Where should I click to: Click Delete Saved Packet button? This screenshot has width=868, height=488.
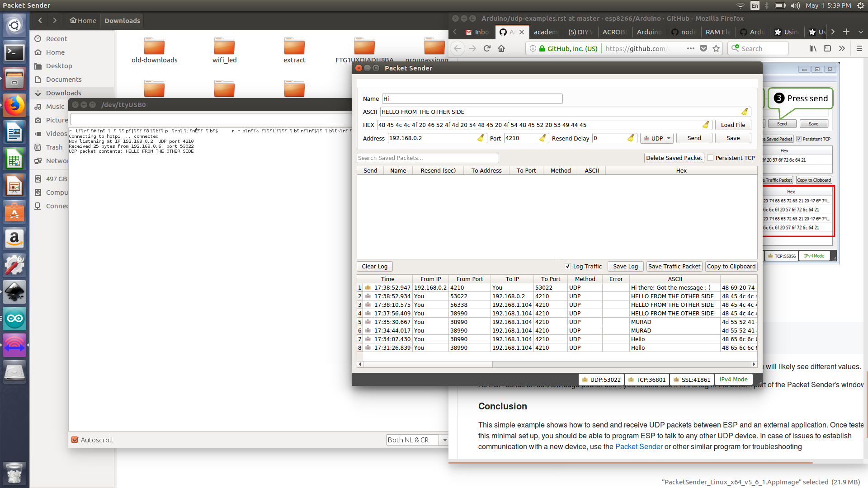[674, 158]
